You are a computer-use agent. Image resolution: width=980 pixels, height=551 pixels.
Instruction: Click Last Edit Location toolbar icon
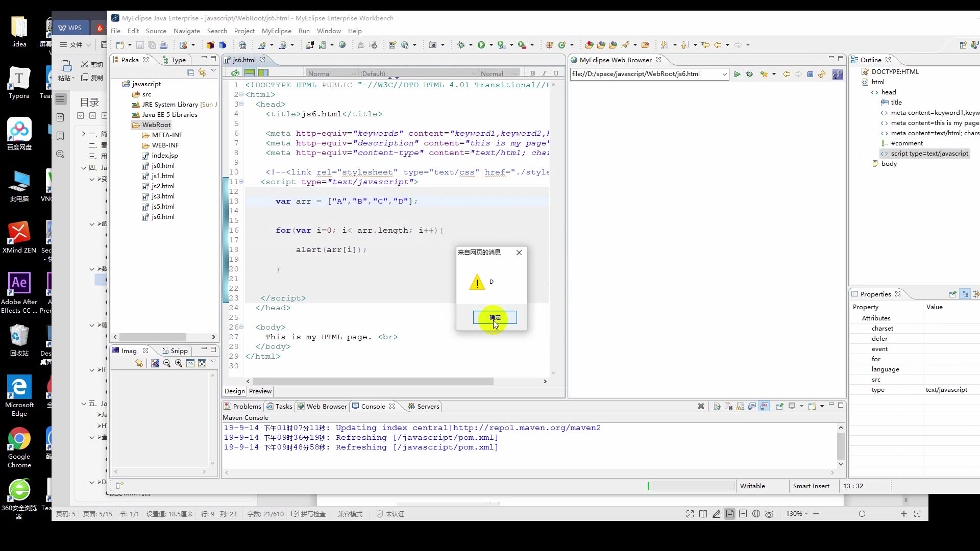coord(705,45)
